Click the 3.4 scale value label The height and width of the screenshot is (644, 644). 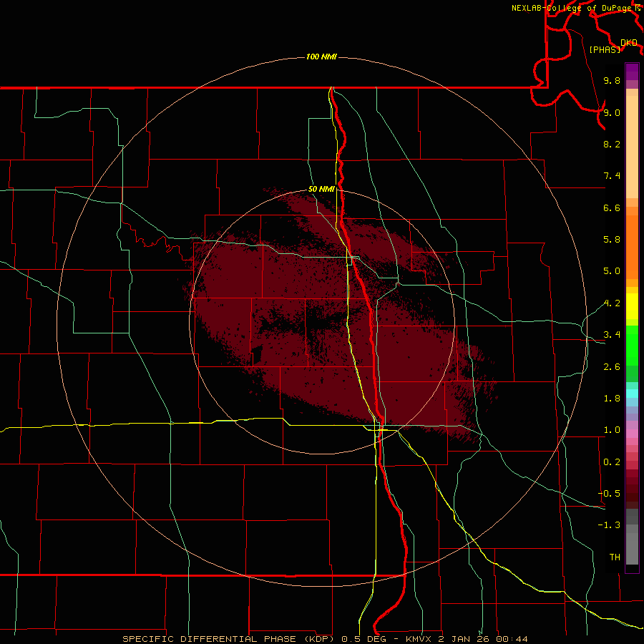coord(612,335)
